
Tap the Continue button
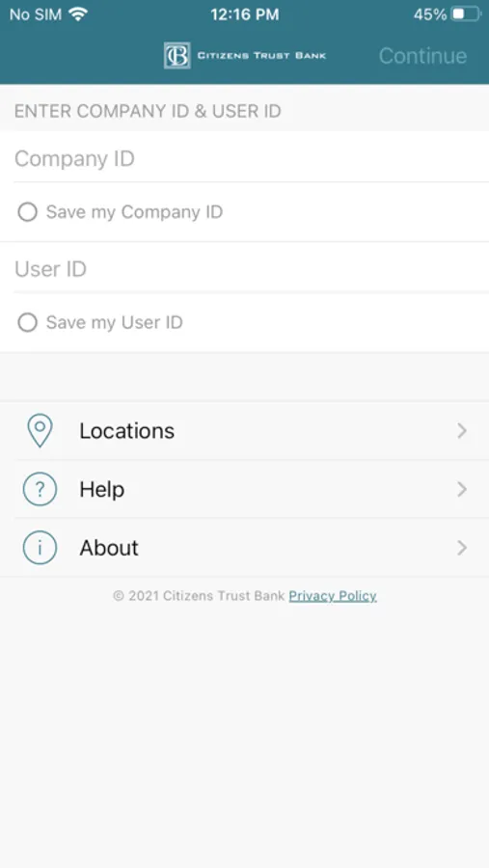(422, 56)
